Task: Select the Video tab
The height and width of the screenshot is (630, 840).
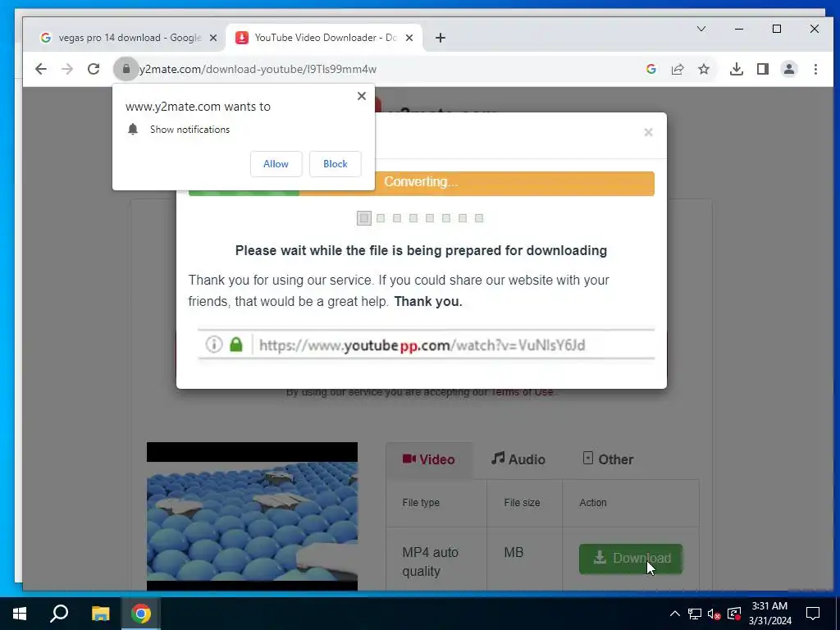Action: coord(429,459)
